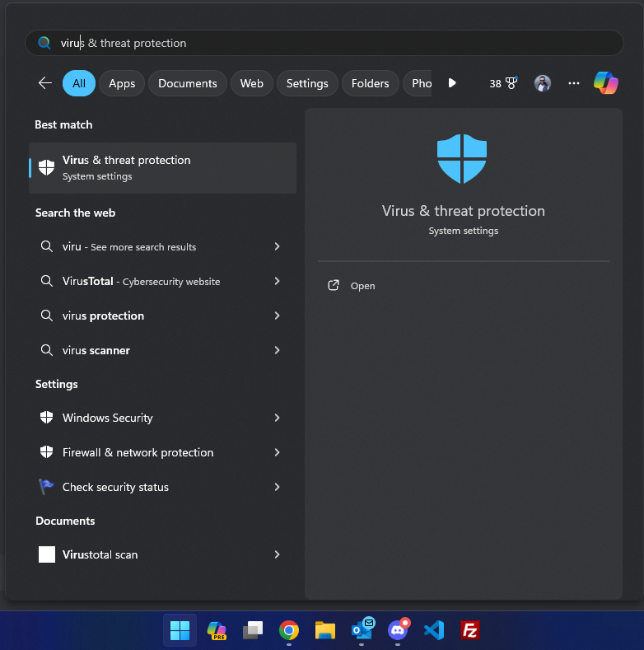Image resolution: width=644 pixels, height=650 pixels.
Task: Open Visual Studio Code from taskbar
Action: click(434, 630)
